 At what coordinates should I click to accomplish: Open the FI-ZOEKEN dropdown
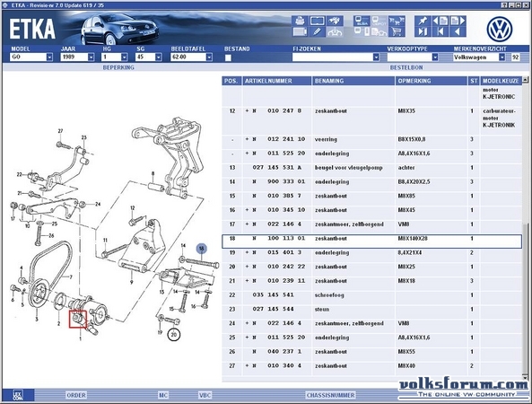coord(376,57)
